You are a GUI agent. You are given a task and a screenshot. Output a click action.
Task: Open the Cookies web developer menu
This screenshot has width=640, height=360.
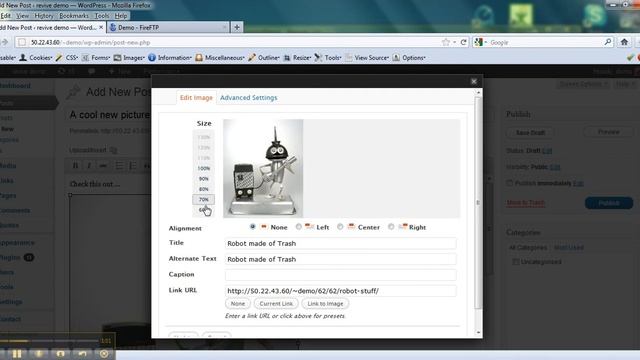pyautogui.click(x=36, y=58)
